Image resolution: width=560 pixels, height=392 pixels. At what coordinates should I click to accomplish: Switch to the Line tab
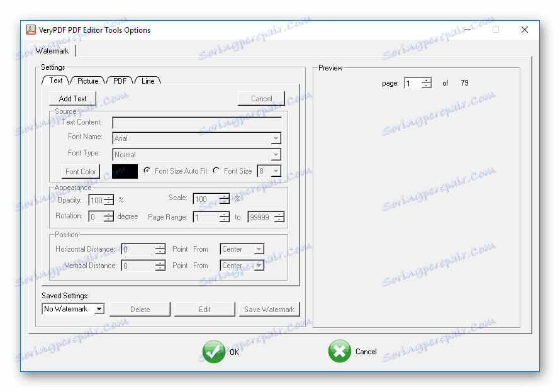click(148, 81)
